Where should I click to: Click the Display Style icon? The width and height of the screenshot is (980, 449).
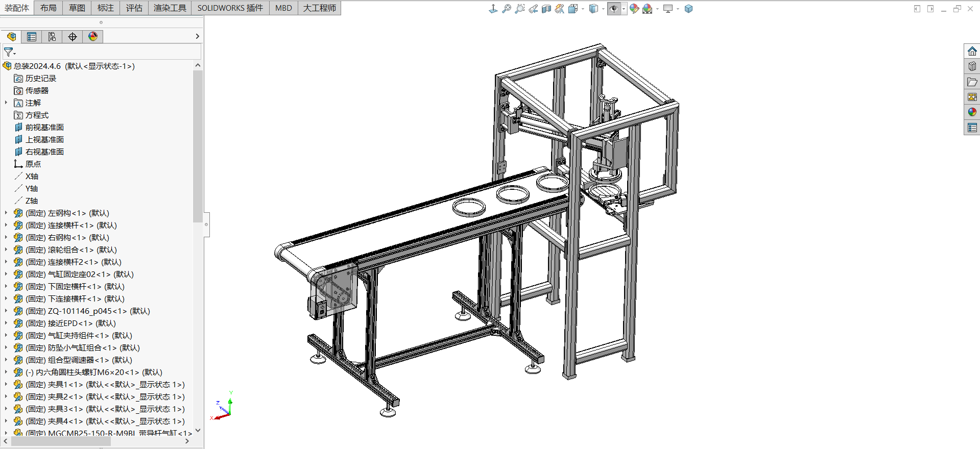click(x=593, y=9)
